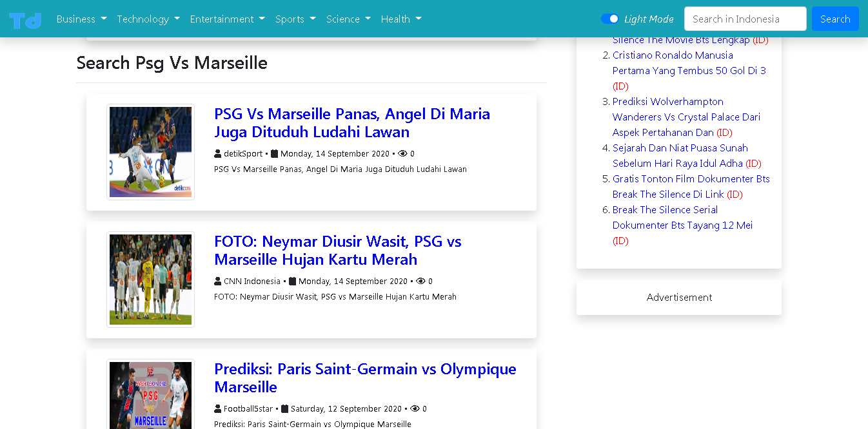Viewport: 868px width, 429px height.
Task: Expand the Business dropdown menu
Action: coord(81,19)
